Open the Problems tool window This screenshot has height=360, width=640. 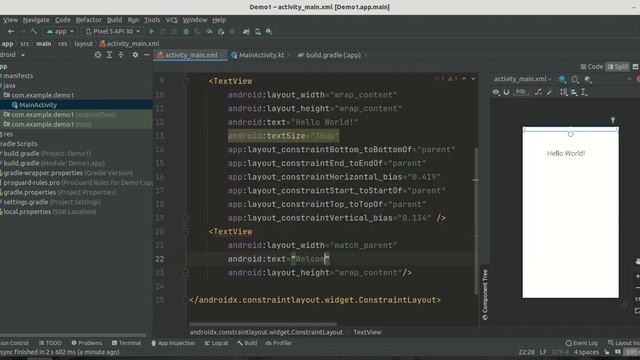[x=87, y=343]
